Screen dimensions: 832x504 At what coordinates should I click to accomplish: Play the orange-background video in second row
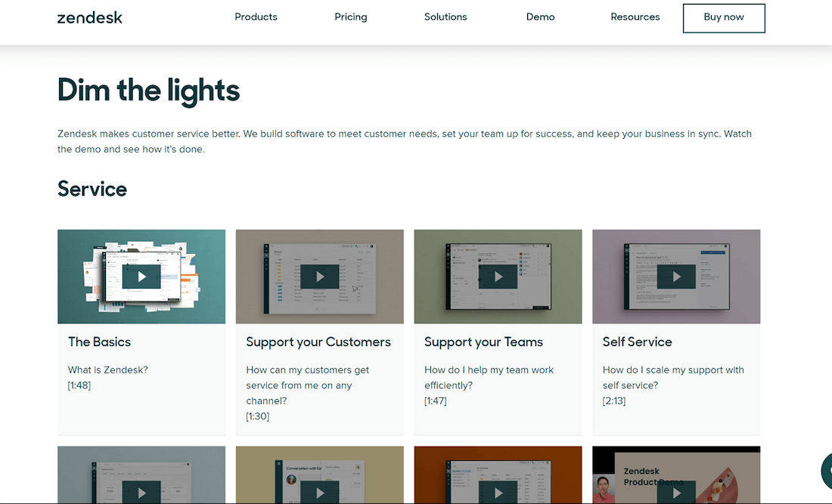click(x=498, y=493)
